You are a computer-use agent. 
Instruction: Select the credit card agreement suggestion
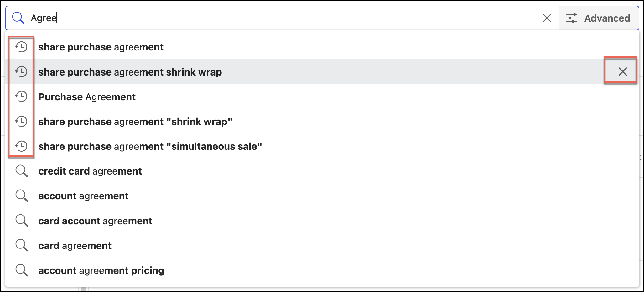pos(90,171)
